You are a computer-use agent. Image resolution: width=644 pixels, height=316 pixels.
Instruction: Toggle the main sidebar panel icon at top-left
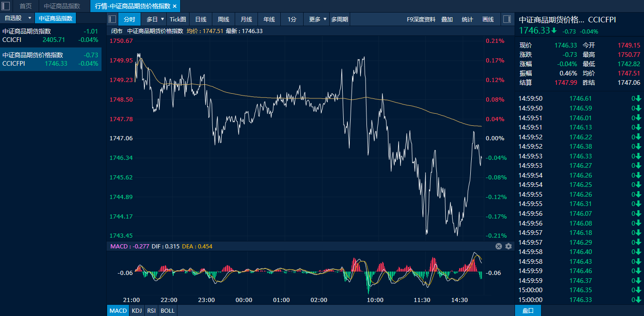pyautogui.click(x=6, y=6)
